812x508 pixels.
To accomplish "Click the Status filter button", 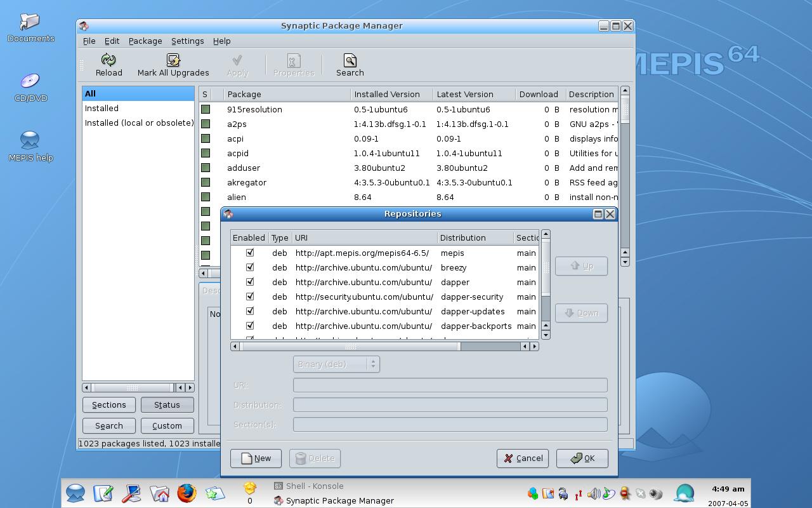I will (167, 405).
